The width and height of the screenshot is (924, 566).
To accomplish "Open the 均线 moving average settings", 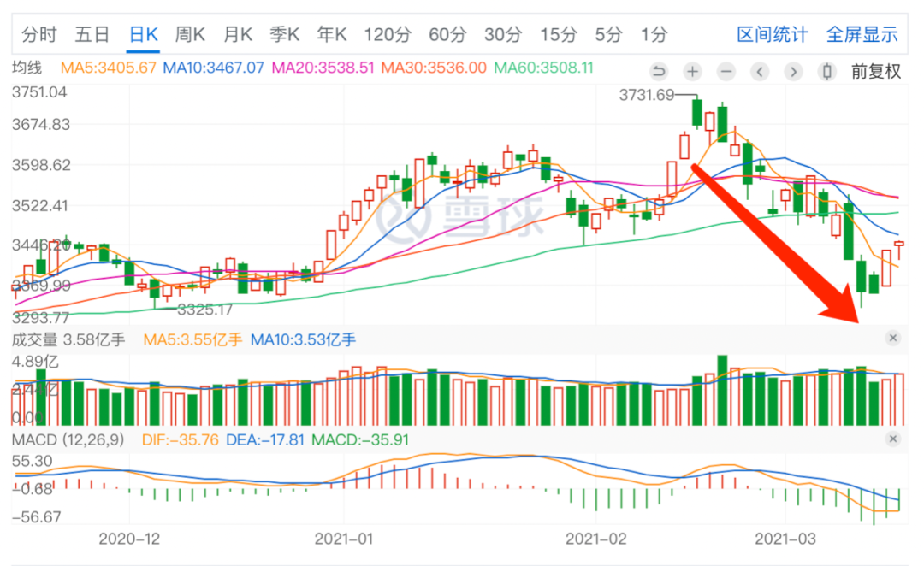I will pos(27,68).
